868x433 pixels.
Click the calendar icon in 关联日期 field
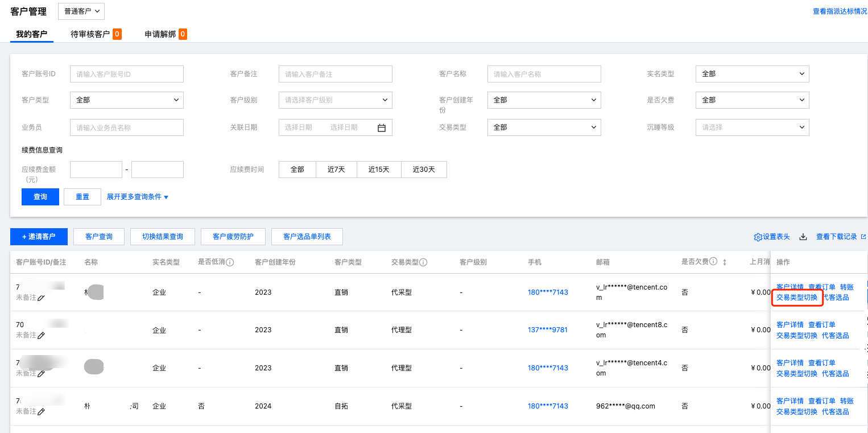(x=382, y=128)
